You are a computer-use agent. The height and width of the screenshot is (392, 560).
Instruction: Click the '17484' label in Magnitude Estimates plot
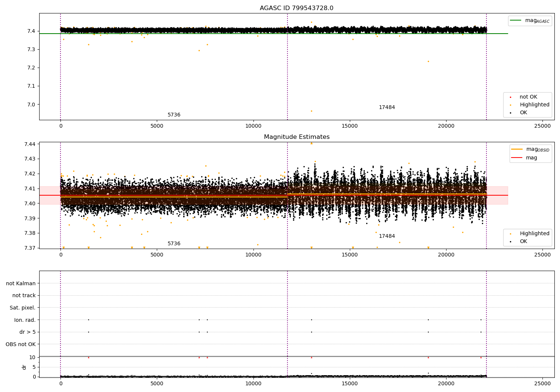pyautogui.click(x=387, y=236)
